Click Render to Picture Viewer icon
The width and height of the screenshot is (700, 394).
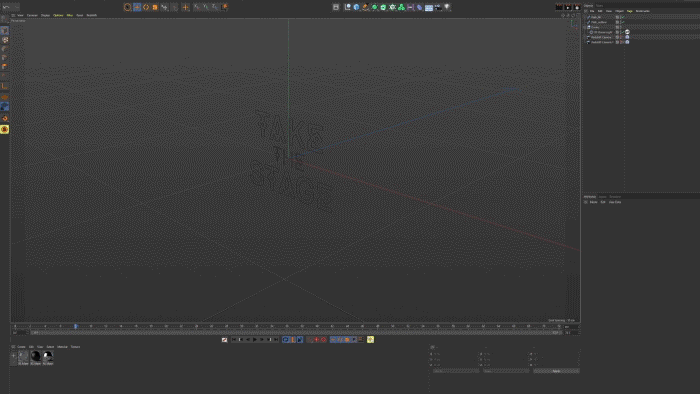coord(568,7)
